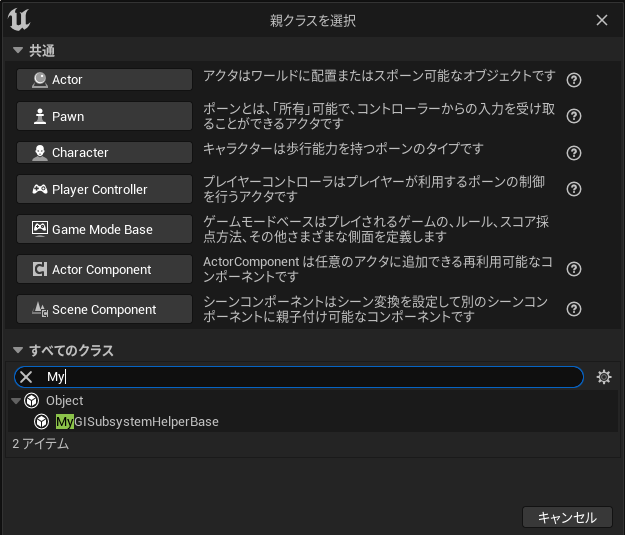Click the キャンセル button

point(567,517)
